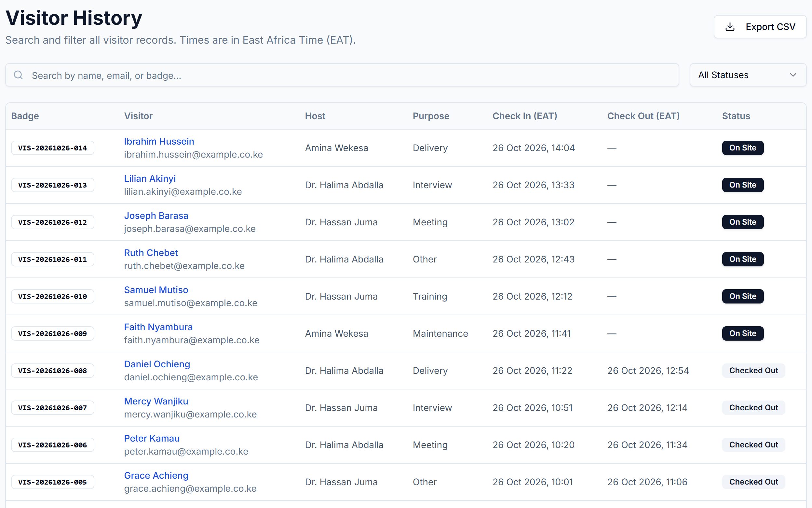Click the Check Out (EAT) column header
The width and height of the screenshot is (812, 508).
[x=643, y=116]
